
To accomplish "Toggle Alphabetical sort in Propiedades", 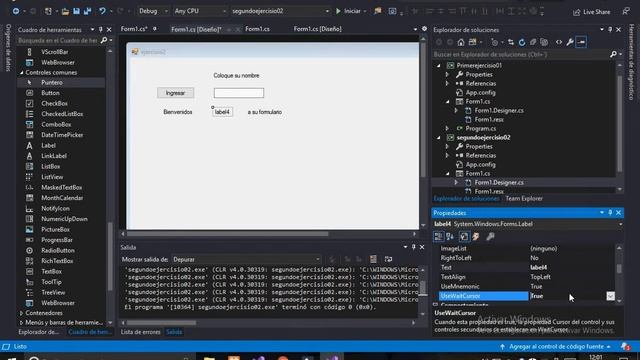I will pos(450,237).
